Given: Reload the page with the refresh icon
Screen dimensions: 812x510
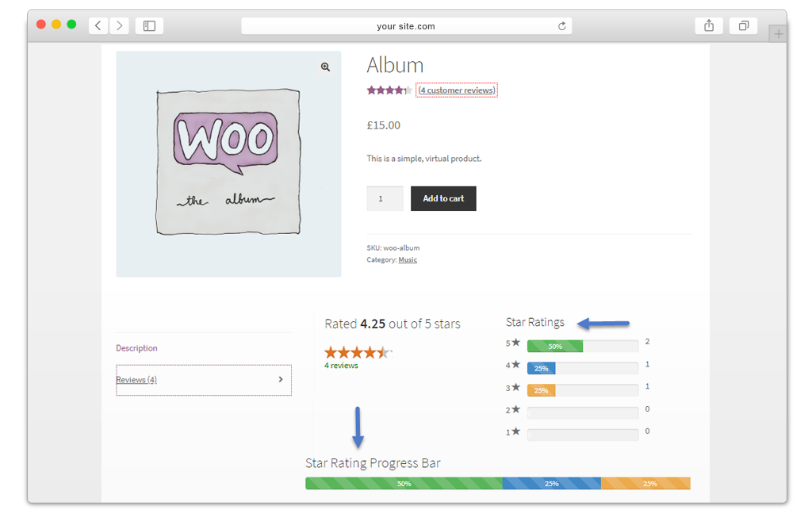Looking at the screenshot, I should (562, 26).
